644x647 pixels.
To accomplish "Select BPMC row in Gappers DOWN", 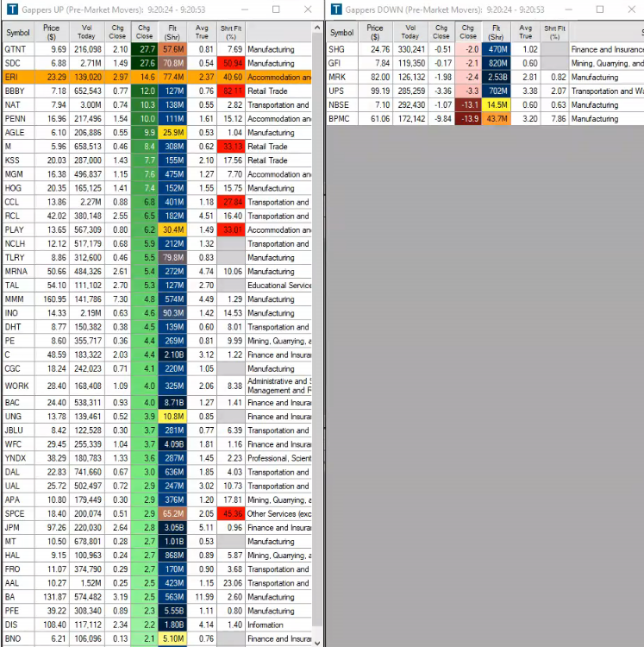I will click(x=485, y=119).
